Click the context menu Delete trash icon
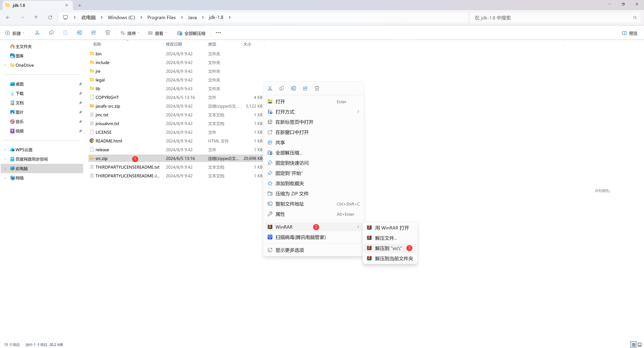The image size is (644, 348). 317,89
